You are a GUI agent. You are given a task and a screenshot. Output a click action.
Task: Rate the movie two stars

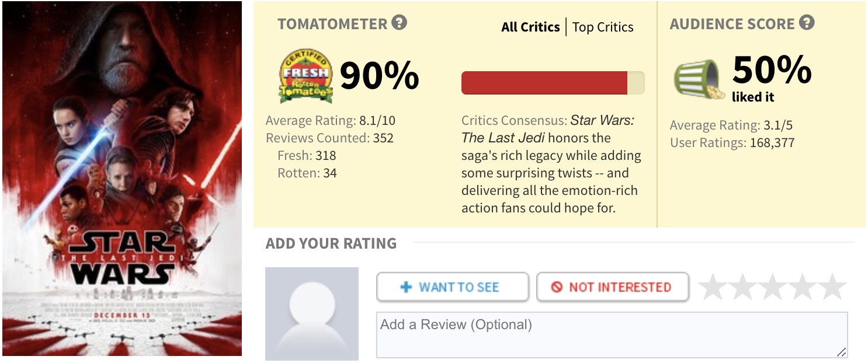(742, 288)
